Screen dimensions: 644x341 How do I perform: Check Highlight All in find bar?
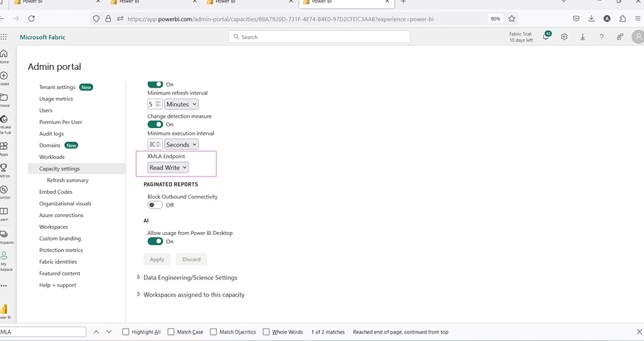pos(125,331)
